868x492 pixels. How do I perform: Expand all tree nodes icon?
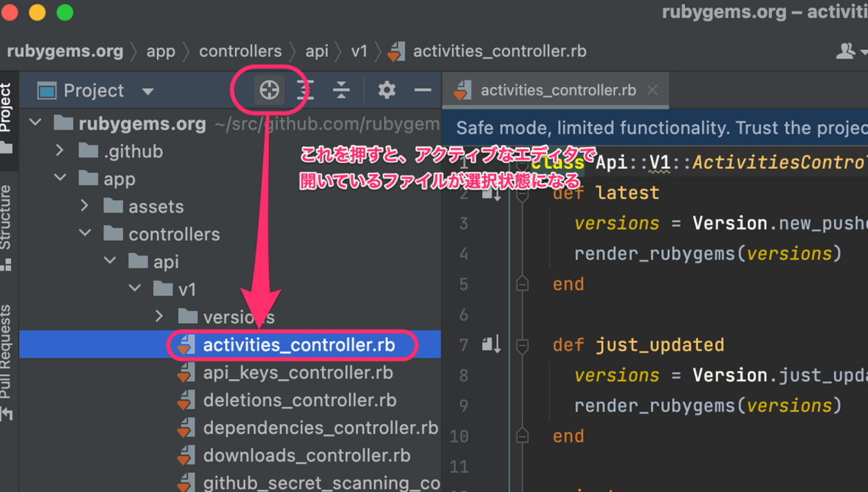click(x=305, y=90)
